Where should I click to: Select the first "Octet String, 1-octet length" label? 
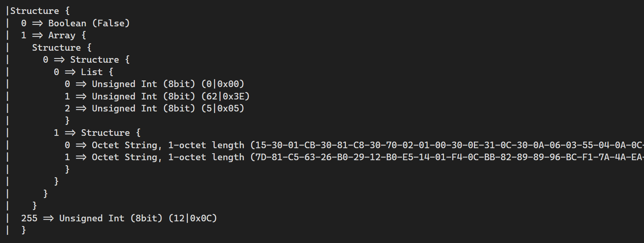click(168, 145)
